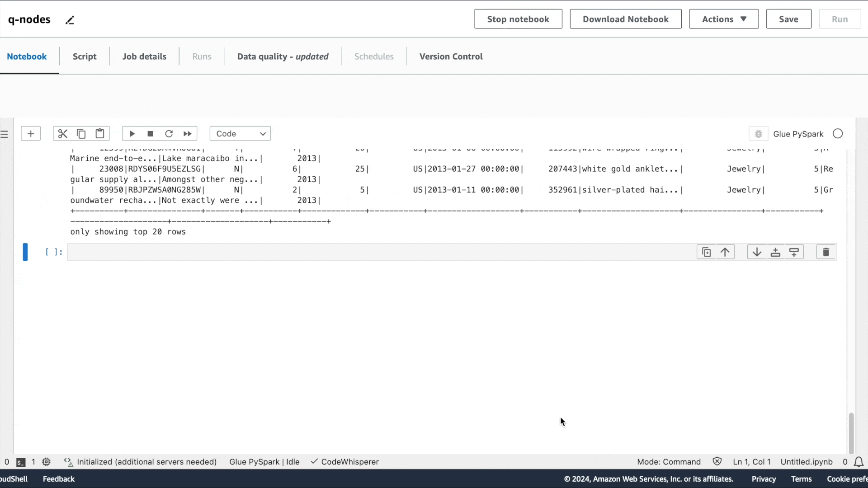Insert a new cell with plus icon
The height and width of the screenshot is (488, 868).
(x=31, y=134)
